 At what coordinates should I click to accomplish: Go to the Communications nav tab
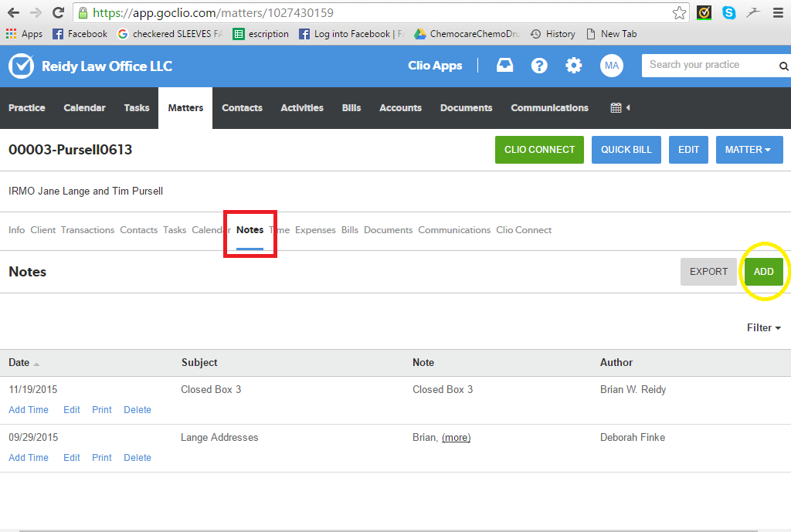(549, 108)
